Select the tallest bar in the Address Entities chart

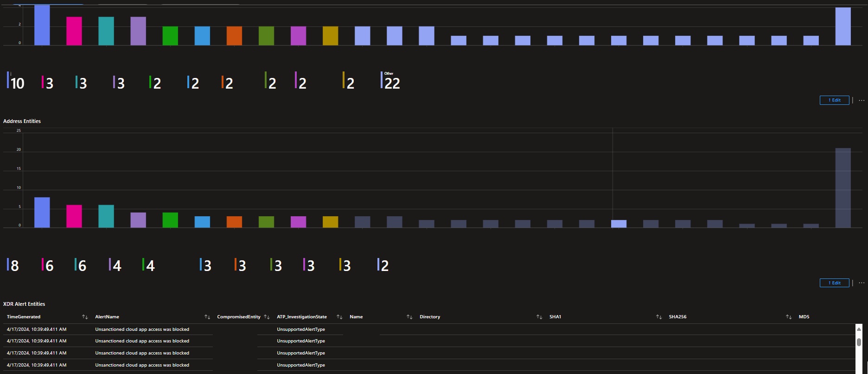(x=843, y=188)
